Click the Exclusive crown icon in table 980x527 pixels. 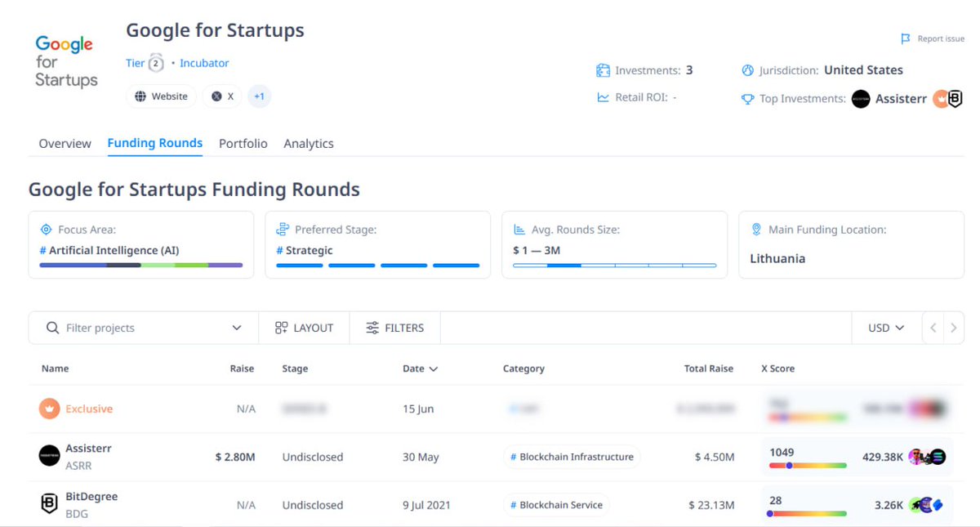pyautogui.click(x=50, y=409)
